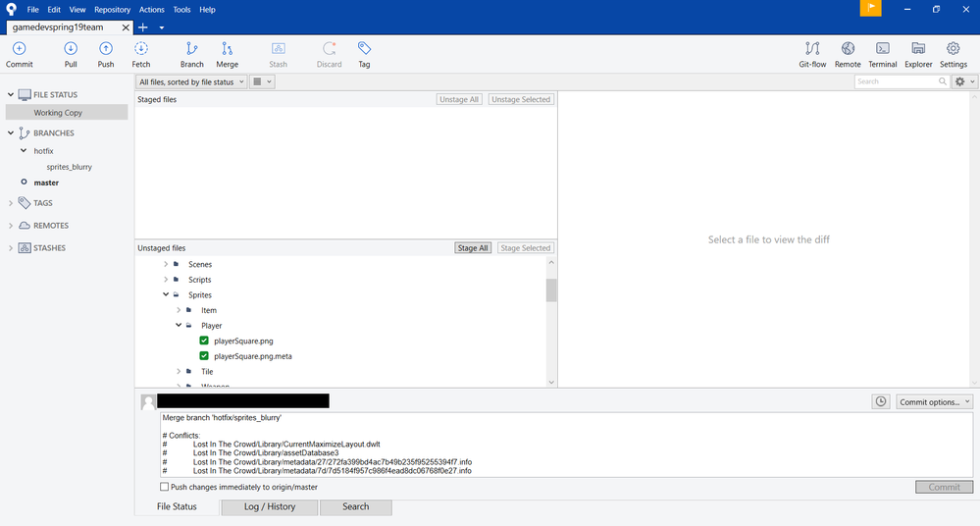Enable Push changes immediately to origin/master
Image resolution: width=980 pixels, height=526 pixels.
[165, 487]
